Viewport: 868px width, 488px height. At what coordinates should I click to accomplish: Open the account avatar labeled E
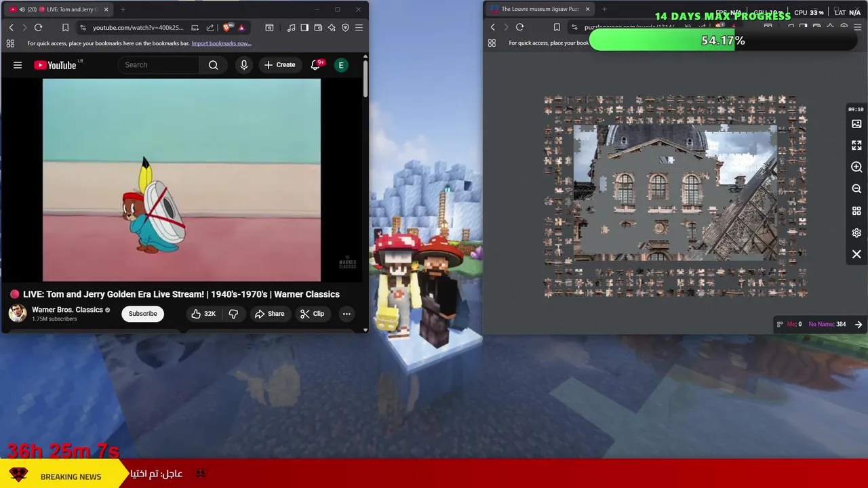341,65
